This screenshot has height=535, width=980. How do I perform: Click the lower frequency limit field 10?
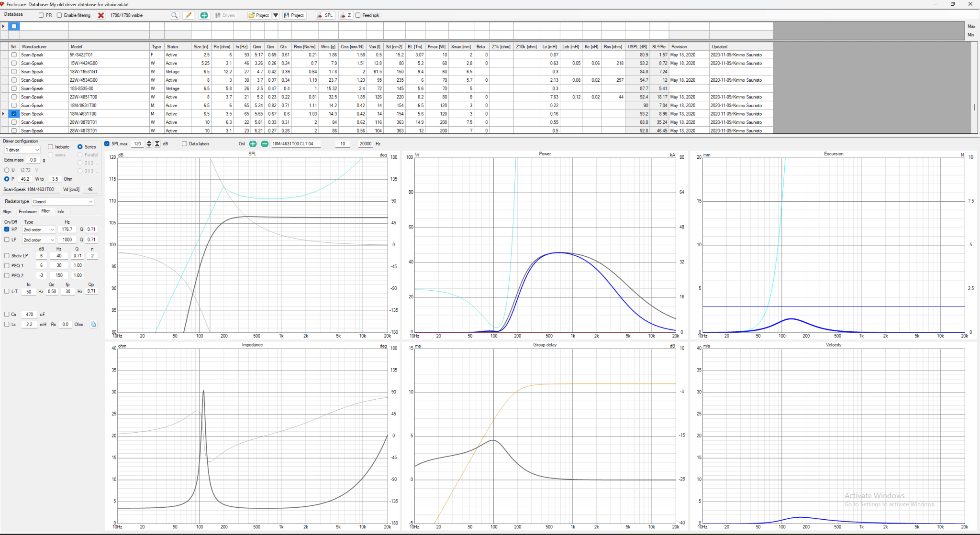tap(343, 144)
